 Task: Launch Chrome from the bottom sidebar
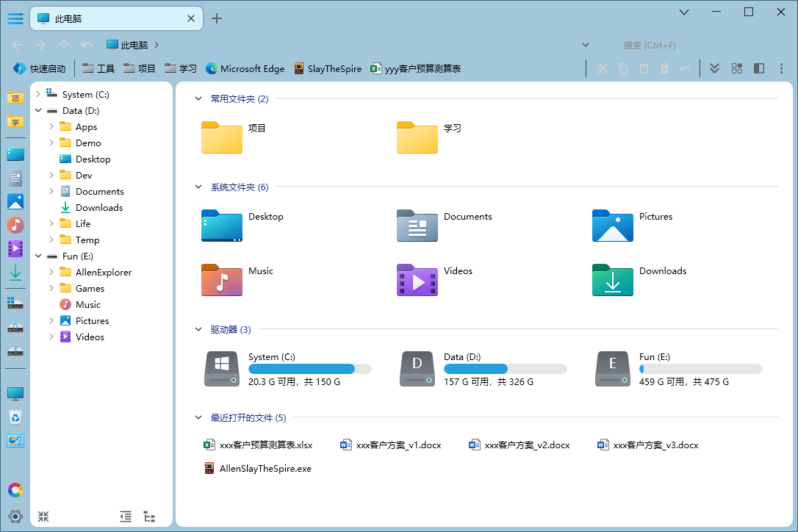point(15,489)
